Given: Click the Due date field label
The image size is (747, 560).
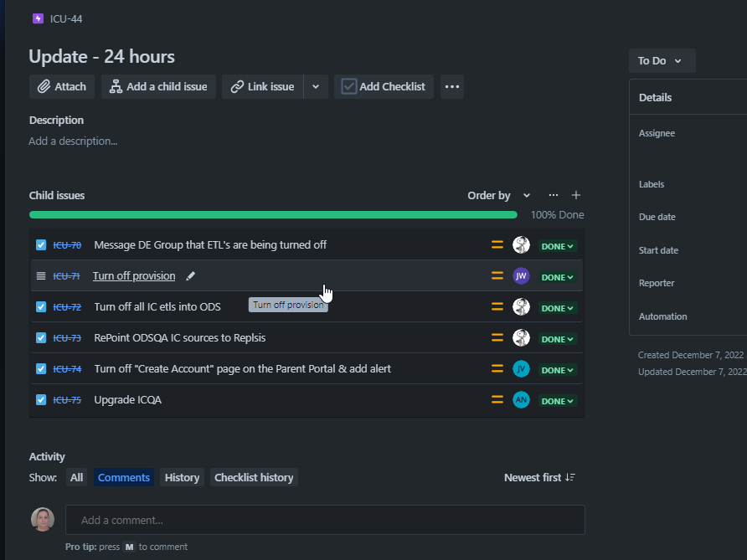Looking at the screenshot, I should pos(657,217).
